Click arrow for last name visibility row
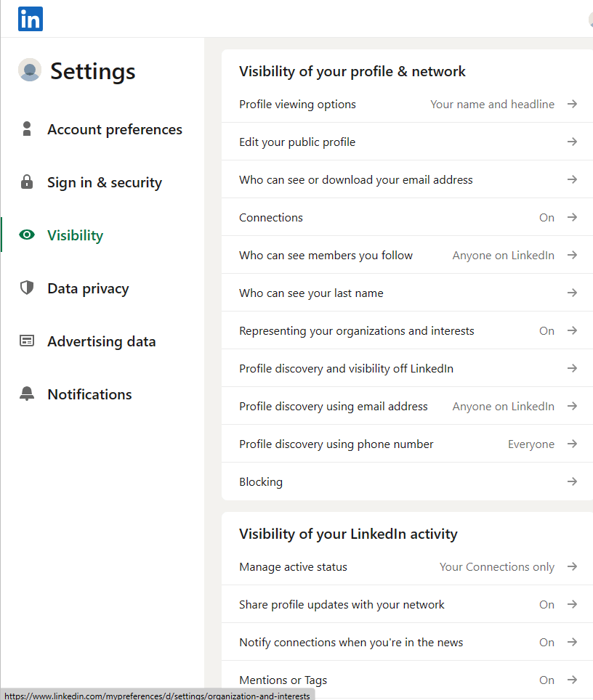 [572, 293]
